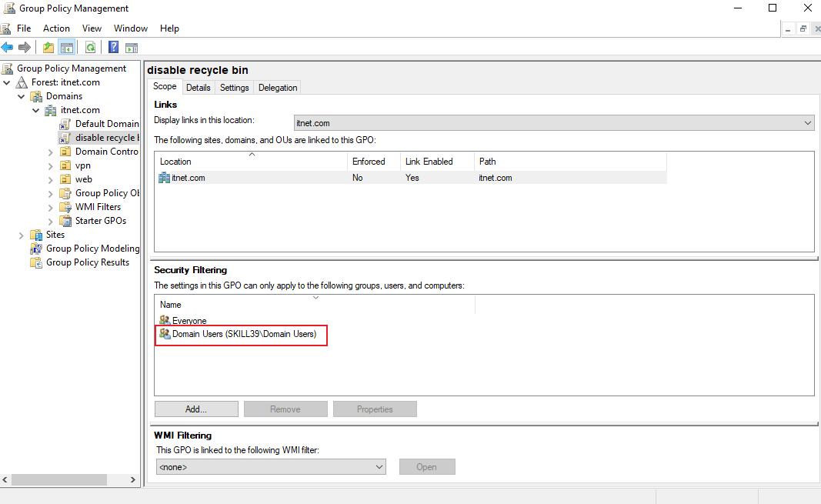Open the Help question mark icon
The image size is (821, 504).
(113, 48)
